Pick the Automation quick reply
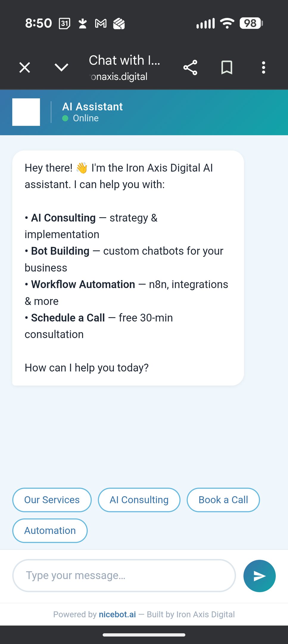Image resolution: width=288 pixels, height=644 pixels. [50, 530]
